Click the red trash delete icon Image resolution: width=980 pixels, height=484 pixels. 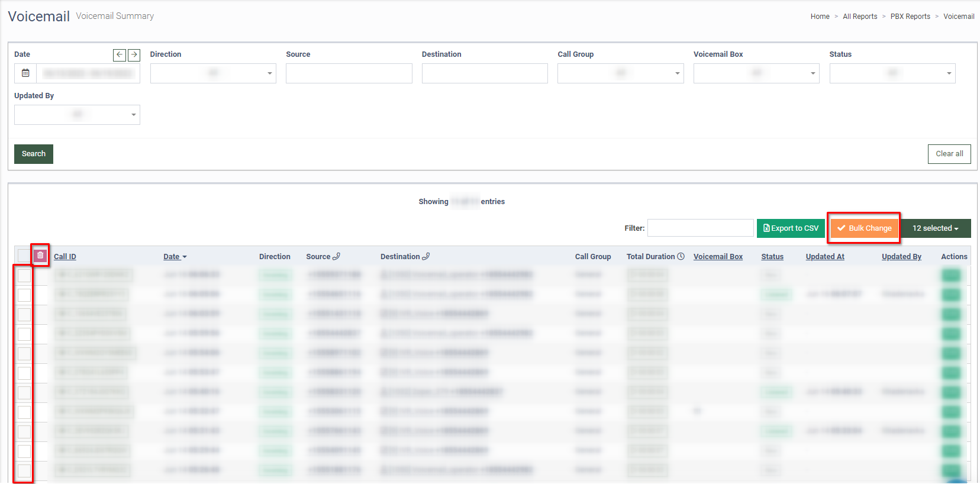tap(40, 256)
